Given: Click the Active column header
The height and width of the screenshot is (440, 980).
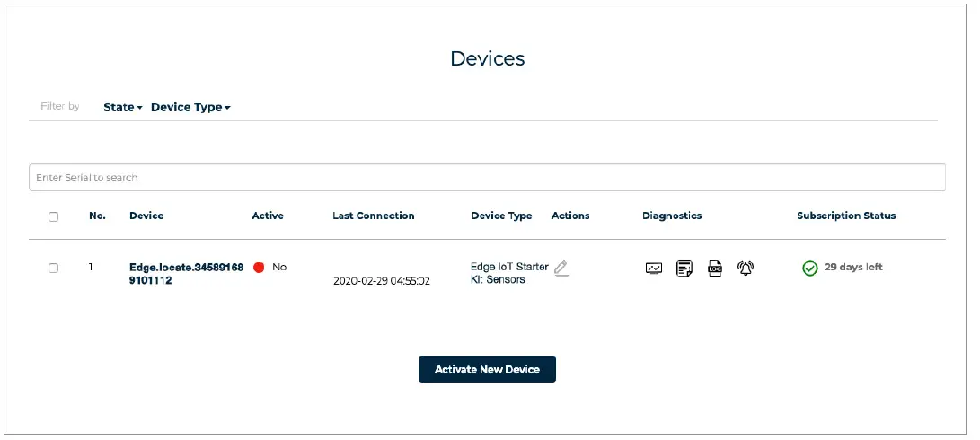Looking at the screenshot, I should point(268,216).
